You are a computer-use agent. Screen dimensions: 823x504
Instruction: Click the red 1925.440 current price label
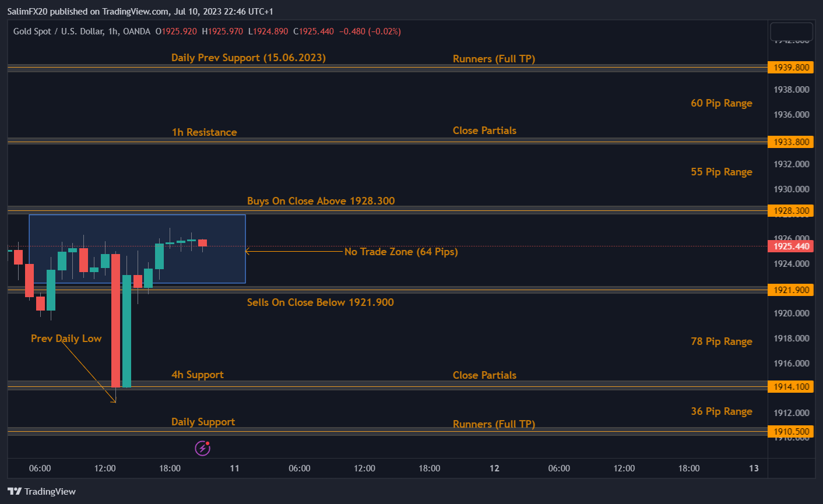[790, 246]
